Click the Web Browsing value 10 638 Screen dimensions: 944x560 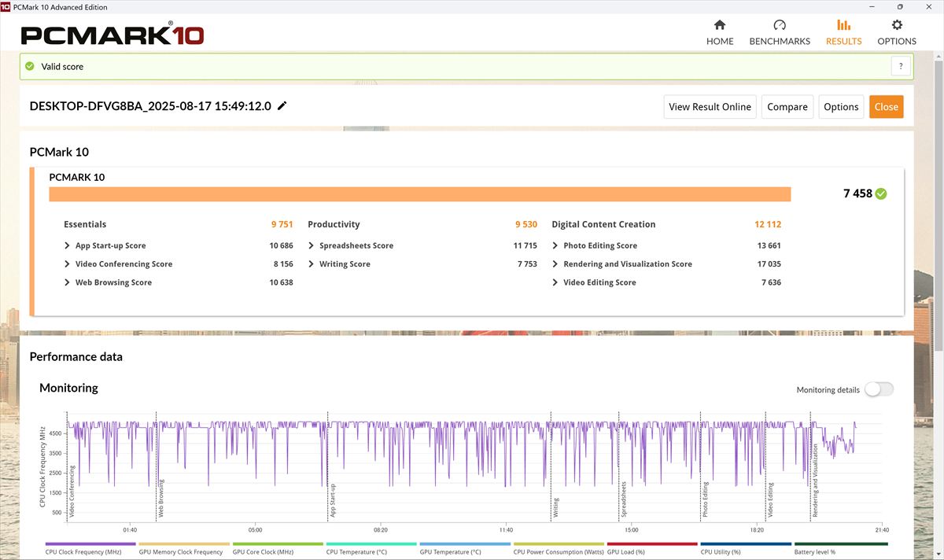pos(281,282)
